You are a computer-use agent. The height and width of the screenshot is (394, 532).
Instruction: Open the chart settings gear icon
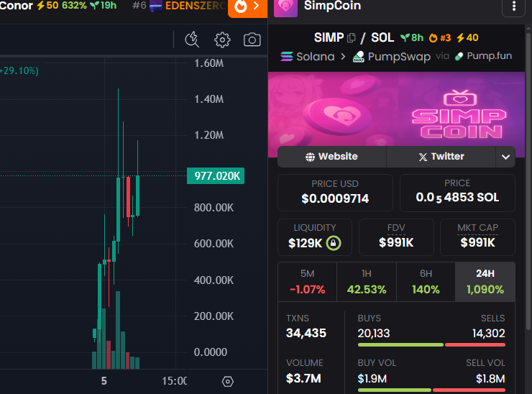click(x=222, y=40)
